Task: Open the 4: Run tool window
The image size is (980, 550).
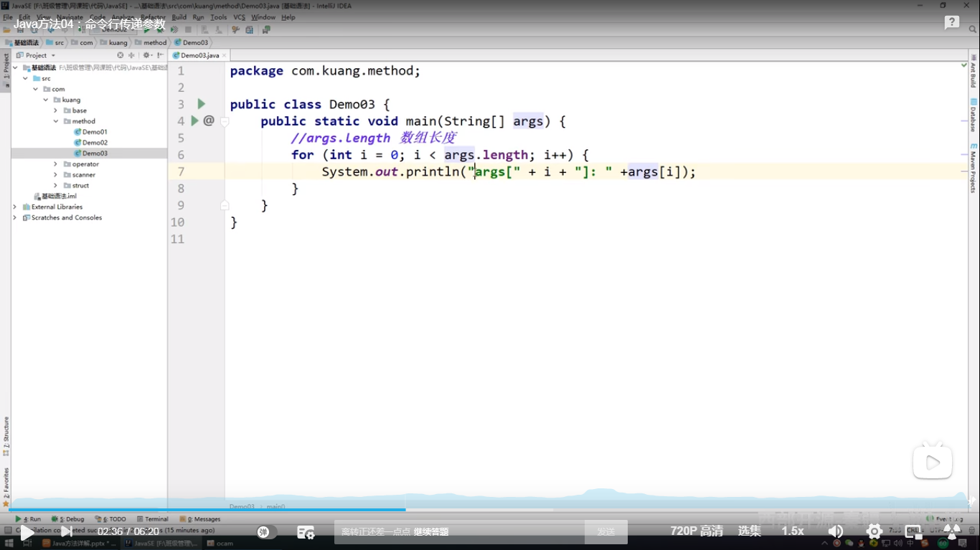Action: click(x=28, y=518)
